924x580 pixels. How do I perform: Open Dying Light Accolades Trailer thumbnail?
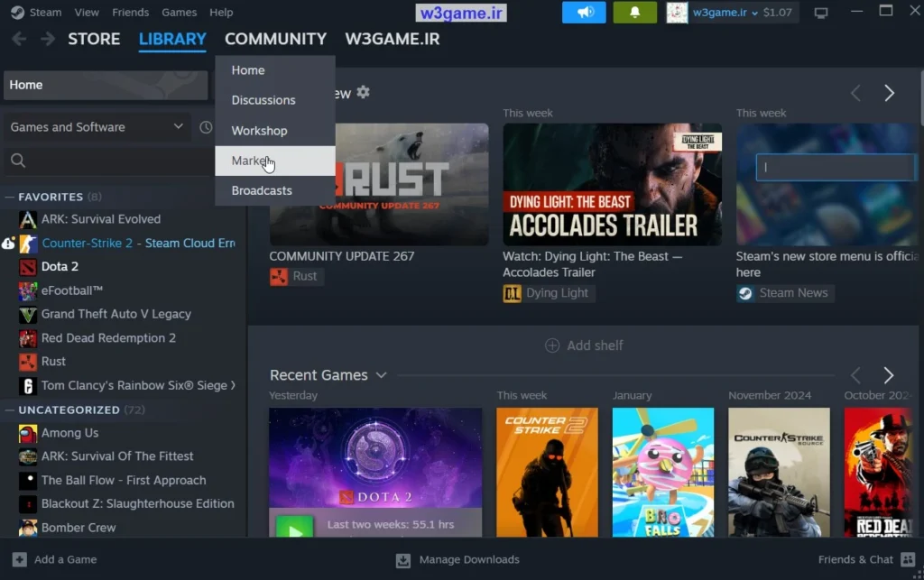click(x=613, y=184)
